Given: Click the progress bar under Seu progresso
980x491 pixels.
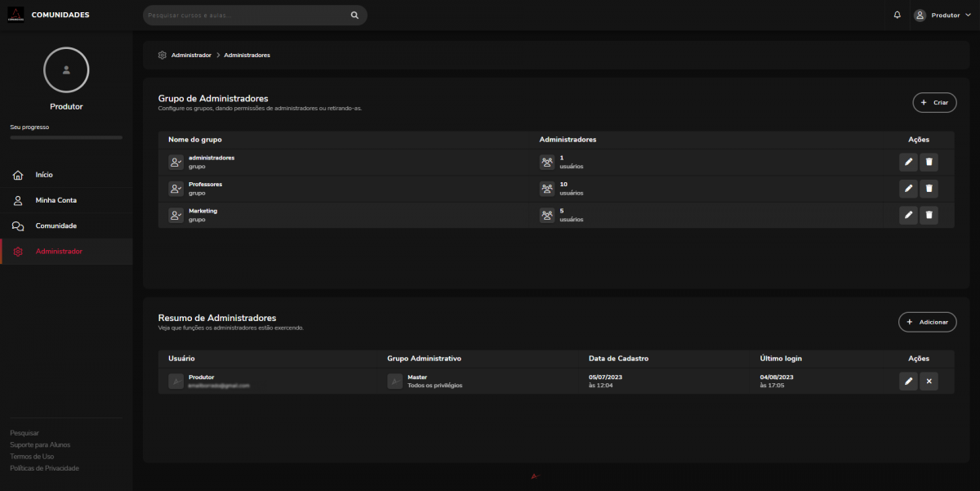Looking at the screenshot, I should [x=66, y=138].
